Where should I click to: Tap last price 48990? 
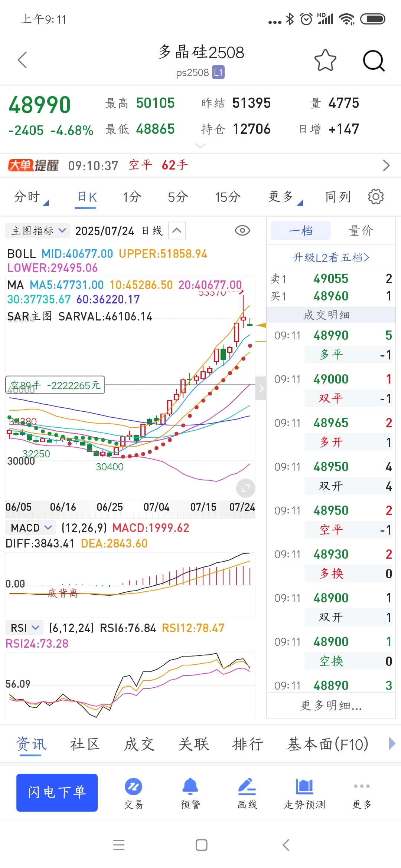pos(39,105)
